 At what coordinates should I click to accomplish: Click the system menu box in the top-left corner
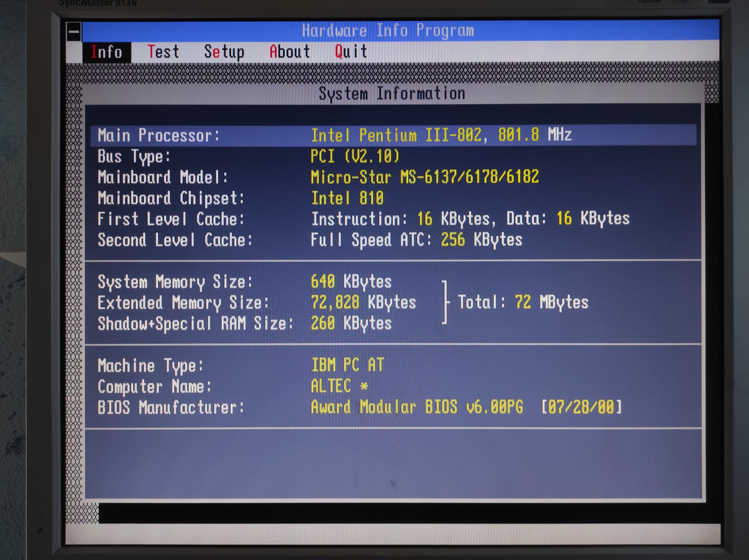click(74, 32)
